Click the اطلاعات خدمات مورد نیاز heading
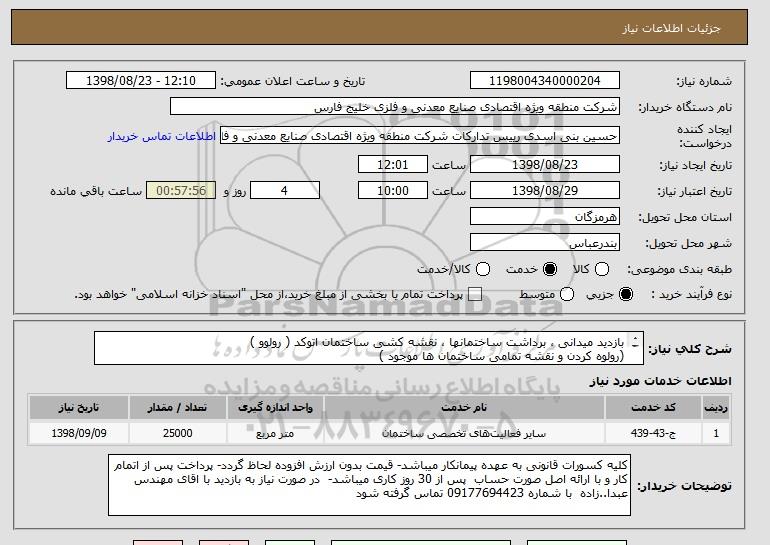The width and height of the screenshot is (770, 545). pyautogui.click(x=660, y=381)
